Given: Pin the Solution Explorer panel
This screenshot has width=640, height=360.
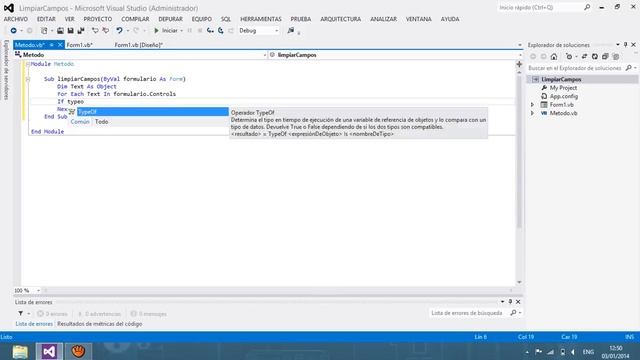Looking at the screenshot, I should point(625,44).
